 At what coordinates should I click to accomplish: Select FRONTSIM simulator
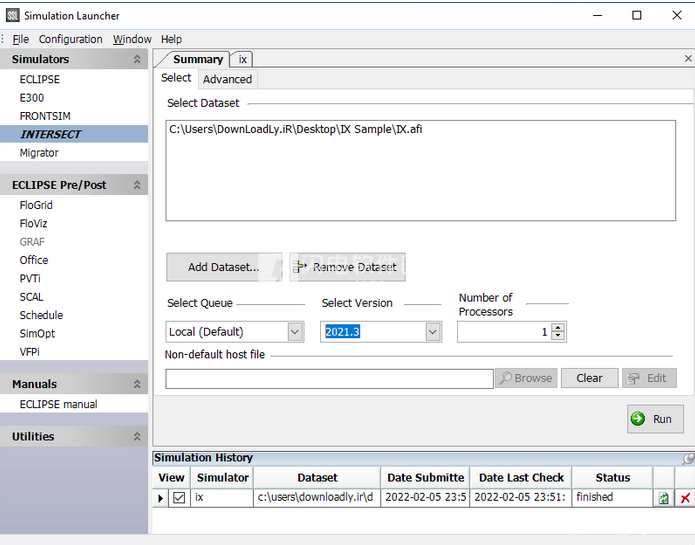[x=45, y=116]
